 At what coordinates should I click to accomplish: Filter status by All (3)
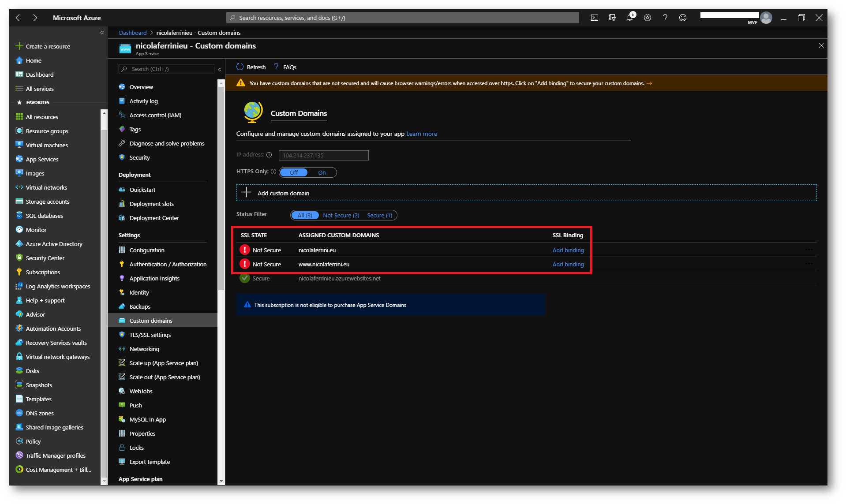pos(305,215)
